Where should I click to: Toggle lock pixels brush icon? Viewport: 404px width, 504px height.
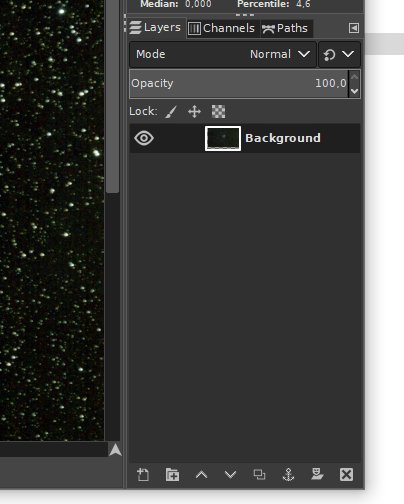(171, 112)
